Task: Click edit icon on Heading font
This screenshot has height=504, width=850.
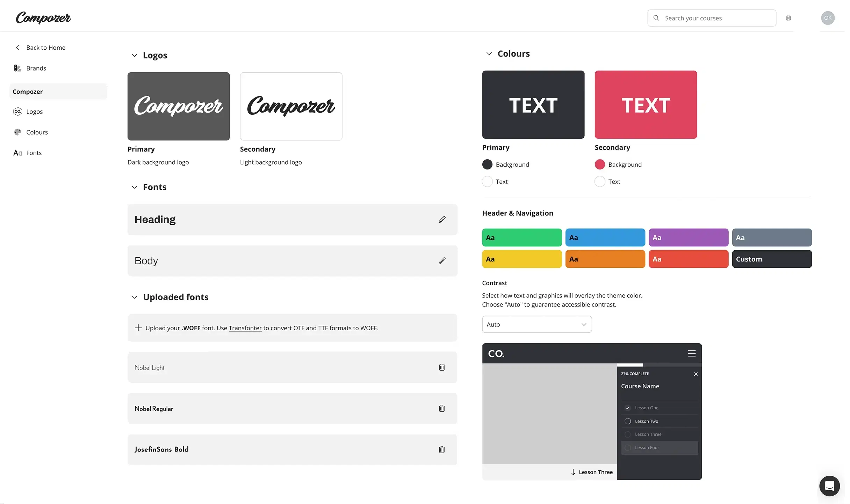Action: click(441, 219)
